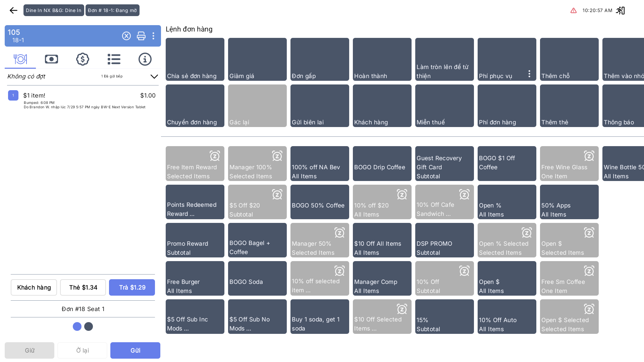Collapse the Không có đợt course section
Image resolution: width=644 pixels, height=362 pixels.
(154, 76)
